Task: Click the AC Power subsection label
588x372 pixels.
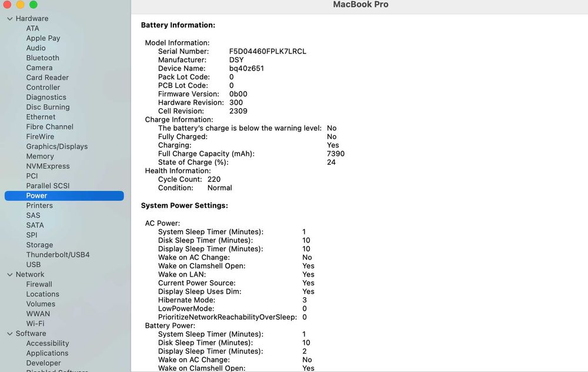Action: pyautogui.click(x=162, y=223)
